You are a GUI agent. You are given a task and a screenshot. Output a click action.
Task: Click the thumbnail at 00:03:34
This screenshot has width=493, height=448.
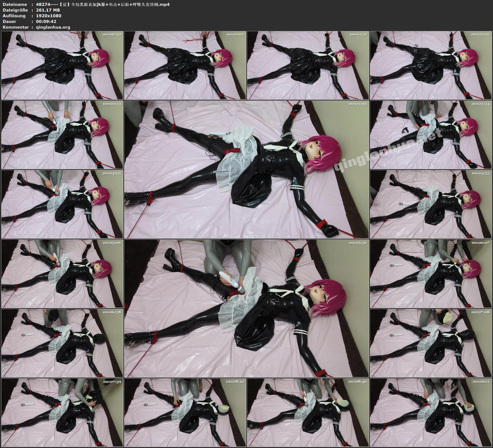(x=431, y=135)
